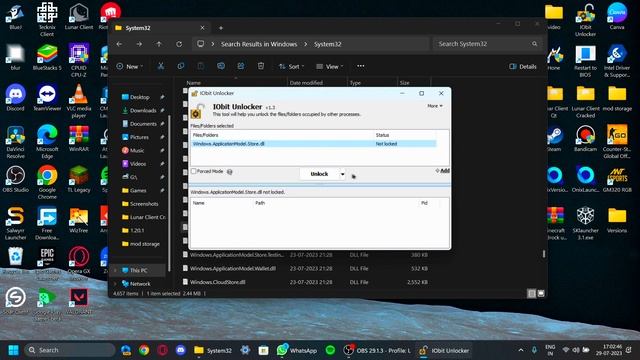Open the More menu in IObit Unlocker
This screenshot has height=360, width=640.
pos(435,106)
